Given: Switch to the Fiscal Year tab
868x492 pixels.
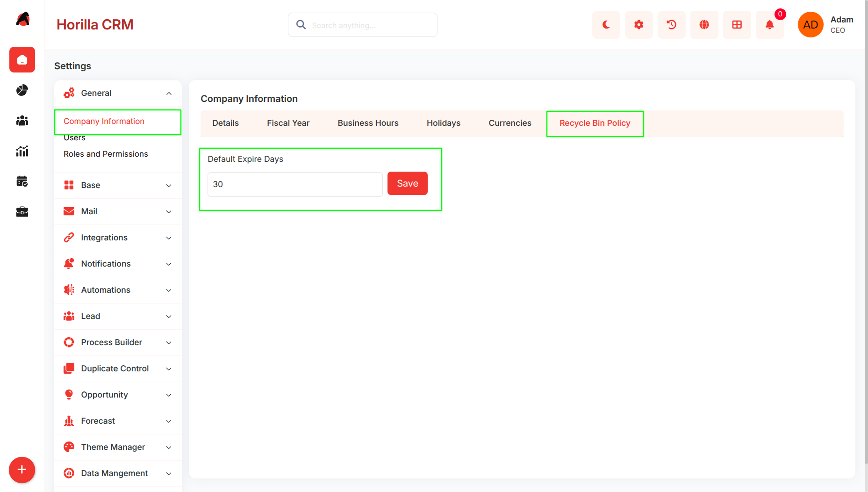Looking at the screenshot, I should point(288,123).
